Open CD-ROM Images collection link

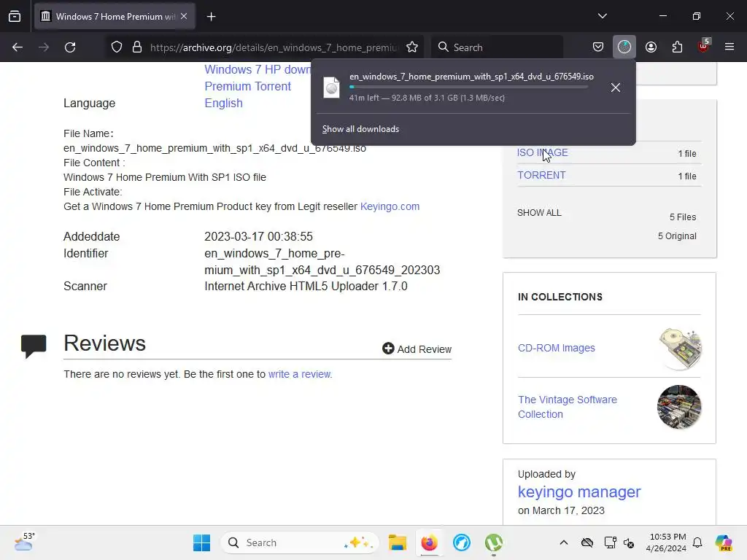(x=557, y=348)
